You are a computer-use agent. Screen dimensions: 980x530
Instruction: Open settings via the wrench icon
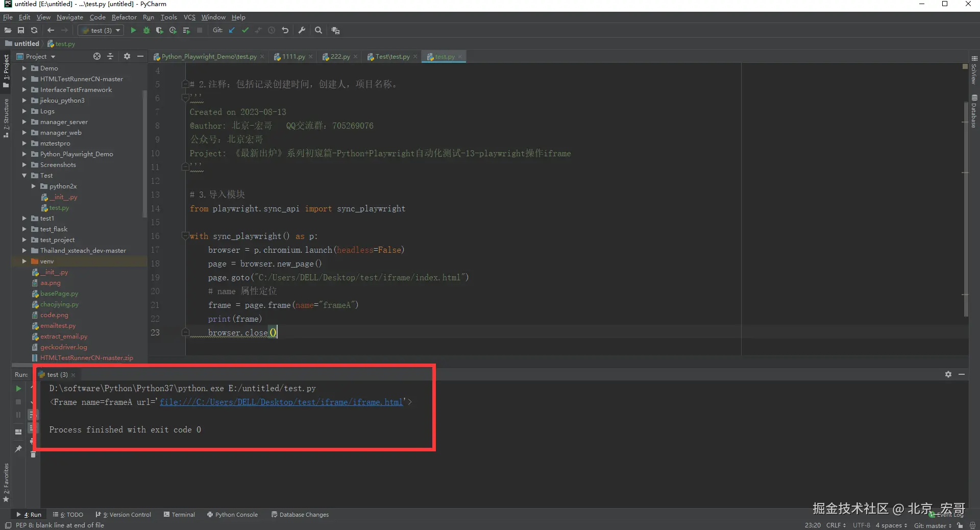[302, 31]
